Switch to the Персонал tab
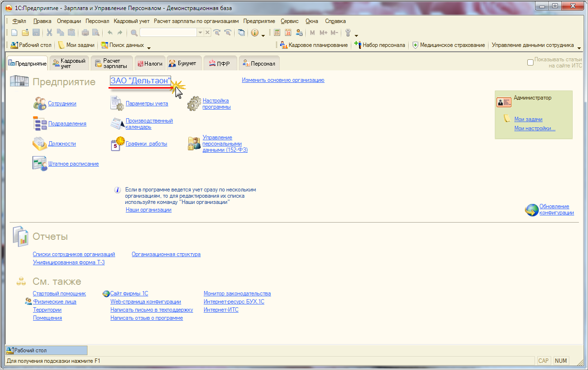This screenshot has height=370, width=588. [259, 63]
